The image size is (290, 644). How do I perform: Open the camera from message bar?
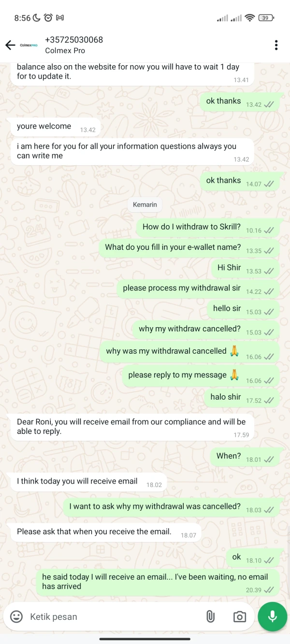coord(239,616)
